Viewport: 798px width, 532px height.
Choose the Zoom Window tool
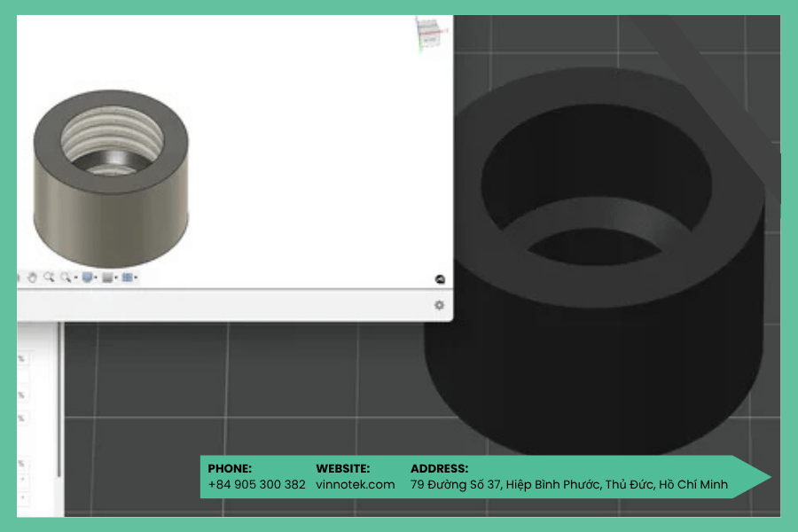65,277
